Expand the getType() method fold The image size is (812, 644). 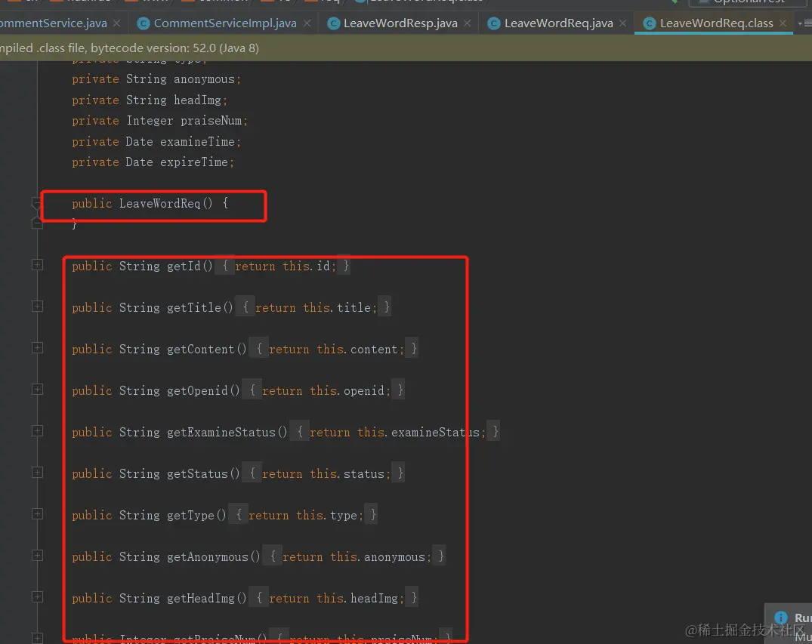pos(37,514)
